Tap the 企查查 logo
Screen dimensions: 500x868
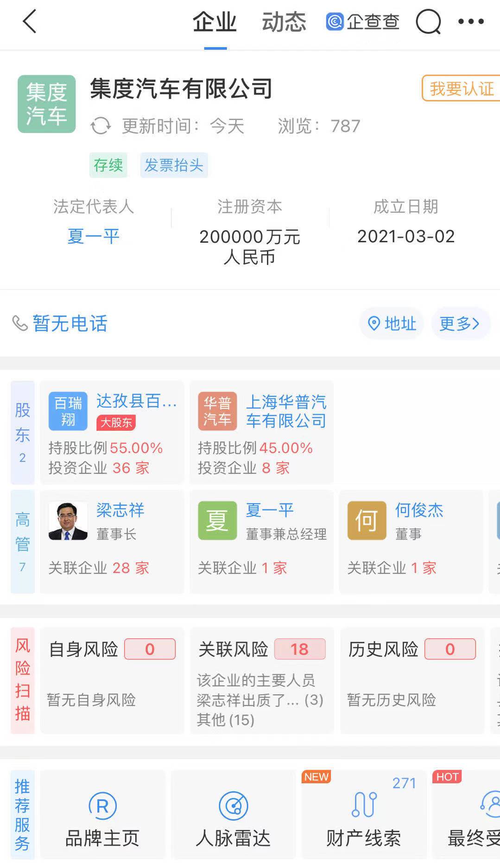click(362, 22)
